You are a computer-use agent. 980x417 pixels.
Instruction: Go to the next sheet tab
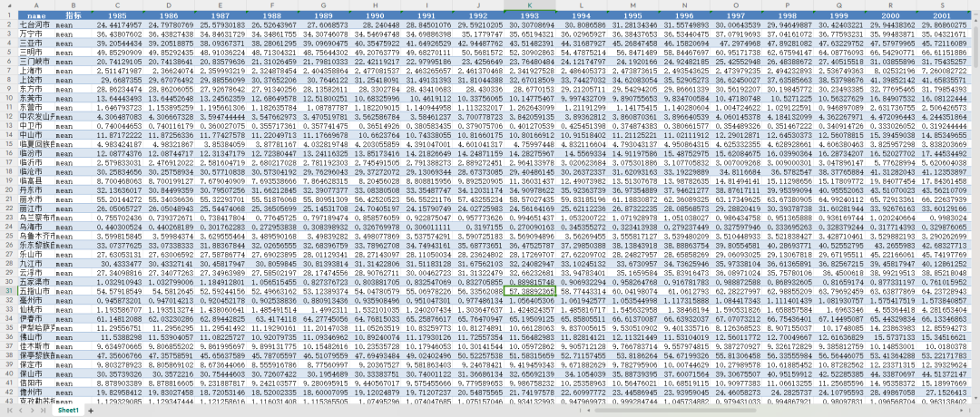31,410
